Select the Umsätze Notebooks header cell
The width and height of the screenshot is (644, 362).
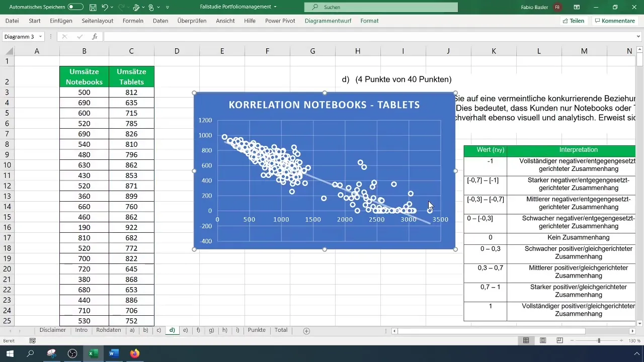tap(84, 76)
